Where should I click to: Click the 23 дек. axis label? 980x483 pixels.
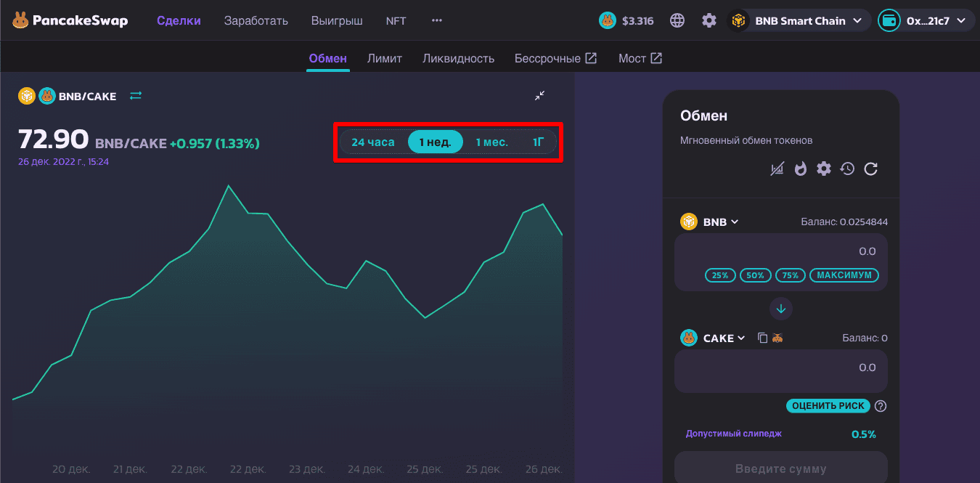(x=306, y=469)
